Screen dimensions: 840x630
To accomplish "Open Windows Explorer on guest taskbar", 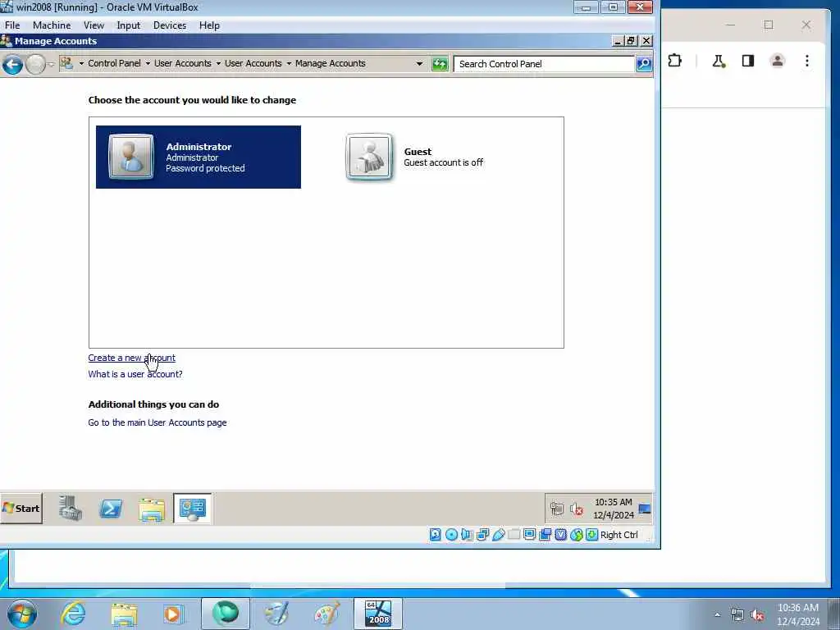I will pos(152,509).
